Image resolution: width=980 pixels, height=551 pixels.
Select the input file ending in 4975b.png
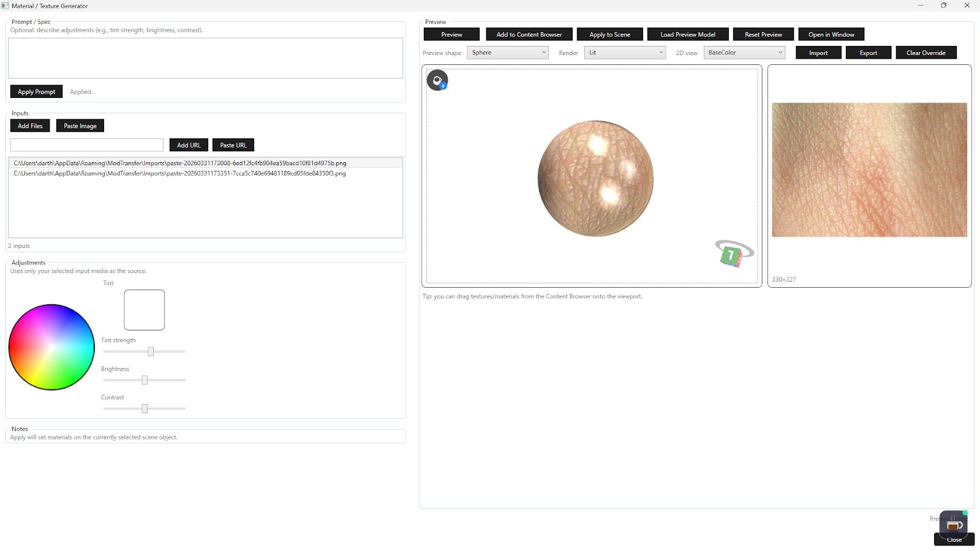tap(205, 163)
